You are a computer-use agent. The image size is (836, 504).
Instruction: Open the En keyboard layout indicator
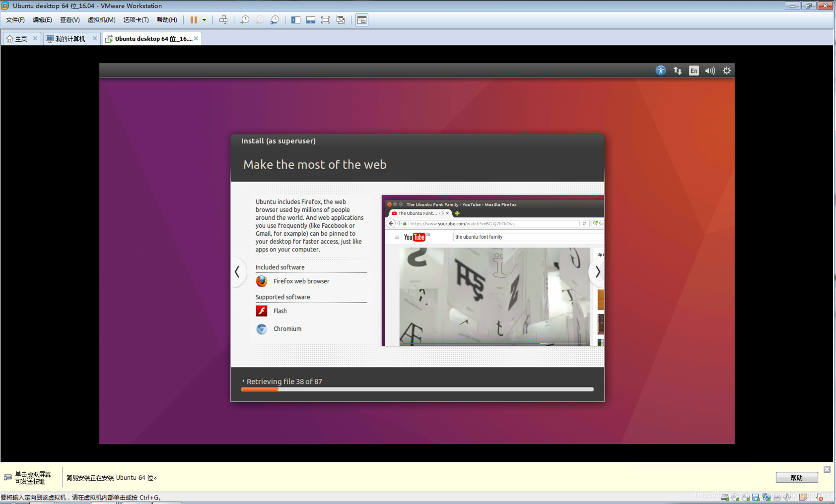coord(694,70)
